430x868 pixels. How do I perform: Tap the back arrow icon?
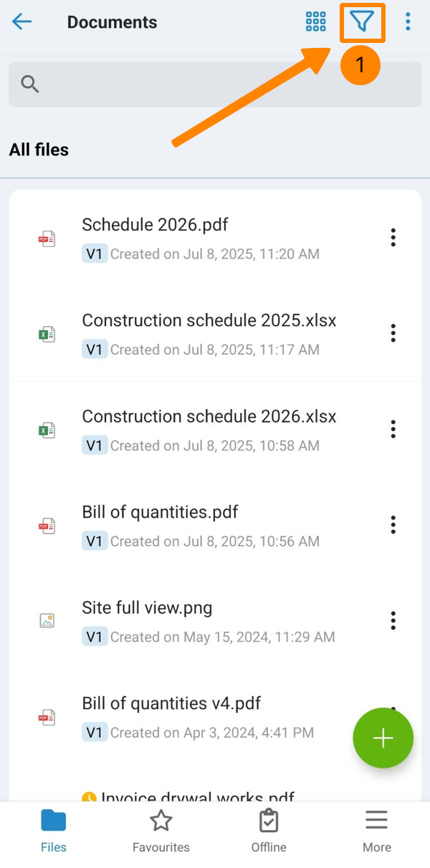(x=22, y=21)
